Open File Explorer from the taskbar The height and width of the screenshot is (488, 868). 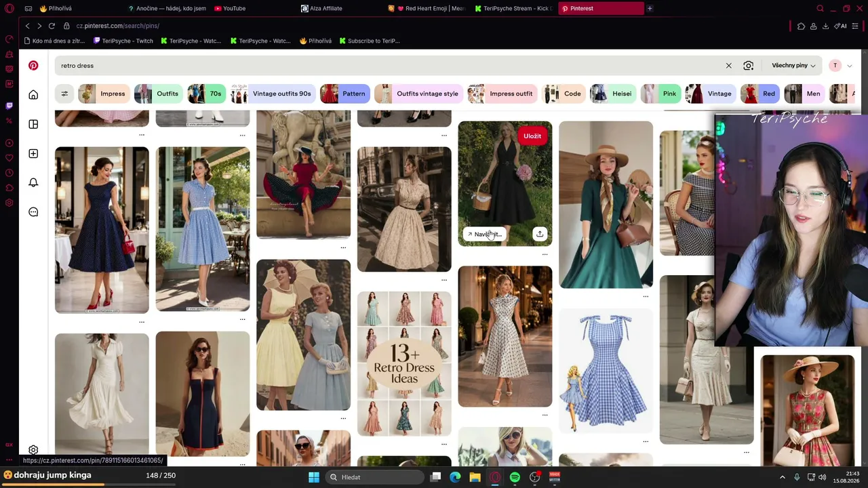[x=475, y=477]
